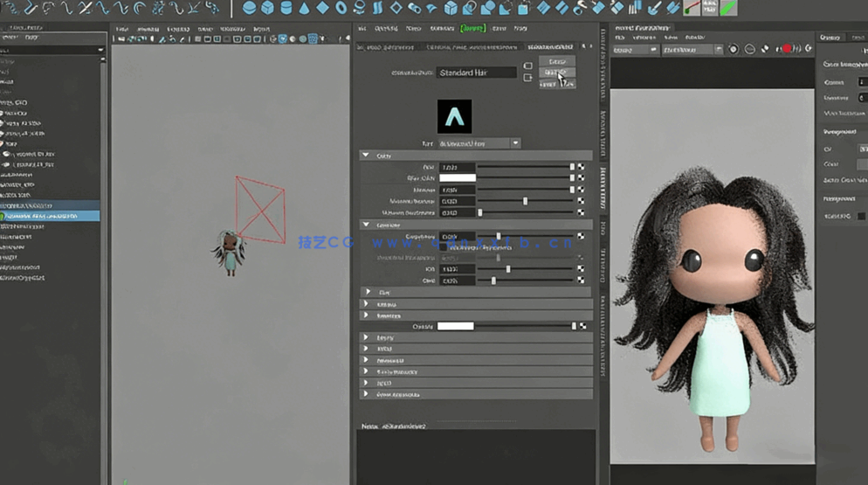Image resolution: width=868 pixels, height=485 pixels.
Task: Click the polygon cube shelf icon
Action: tap(267, 8)
